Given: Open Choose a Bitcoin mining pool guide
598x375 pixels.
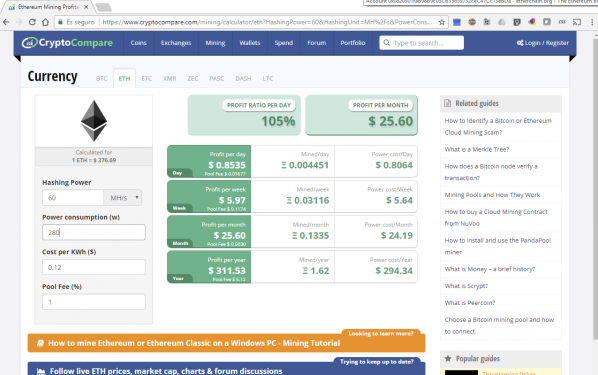Looking at the screenshot, I should pyautogui.click(x=499, y=325).
